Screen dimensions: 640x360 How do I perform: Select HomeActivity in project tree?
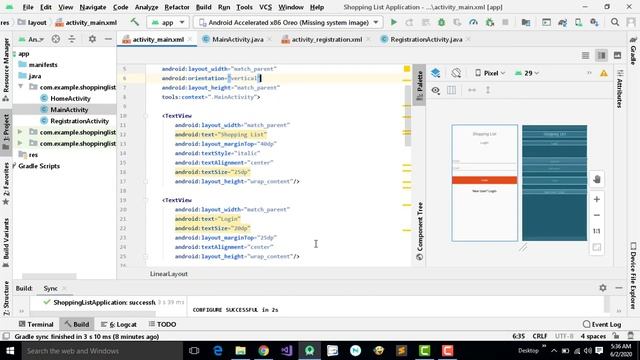pos(70,98)
